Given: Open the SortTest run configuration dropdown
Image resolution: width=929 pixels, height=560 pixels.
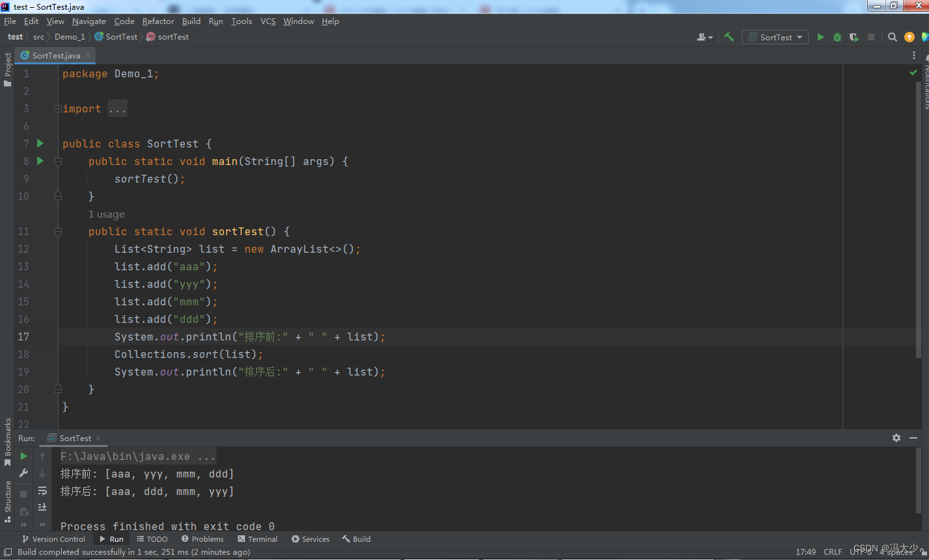Looking at the screenshot, I should pos(776,37).
